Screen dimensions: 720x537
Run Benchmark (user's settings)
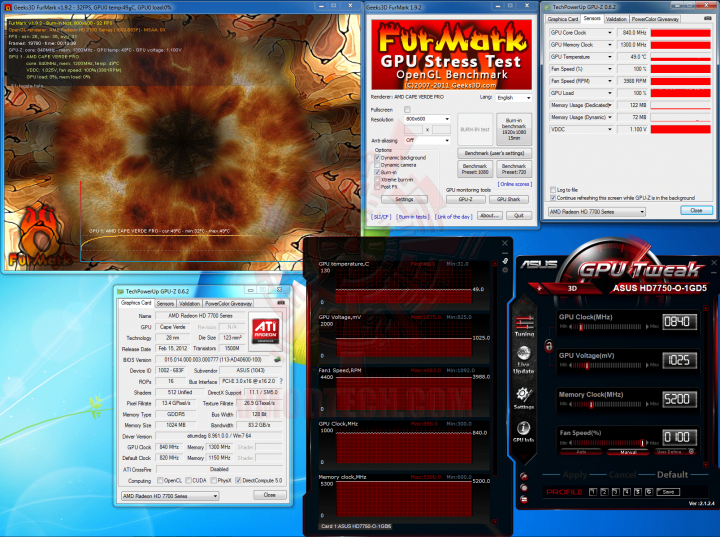coord(495,153)
